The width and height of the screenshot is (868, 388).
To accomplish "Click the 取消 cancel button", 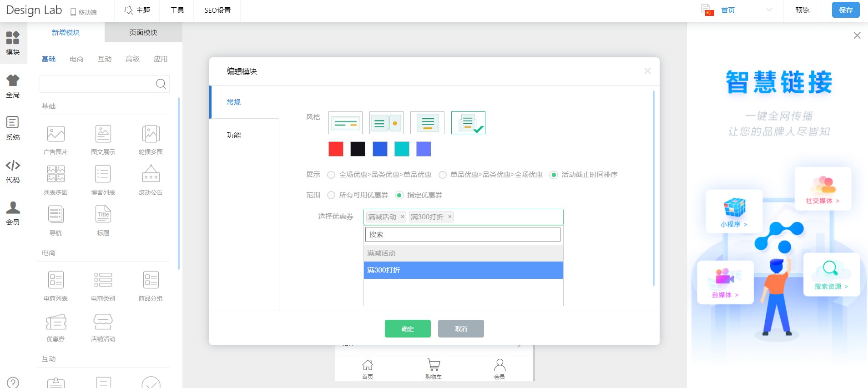I will click(461, 328).
